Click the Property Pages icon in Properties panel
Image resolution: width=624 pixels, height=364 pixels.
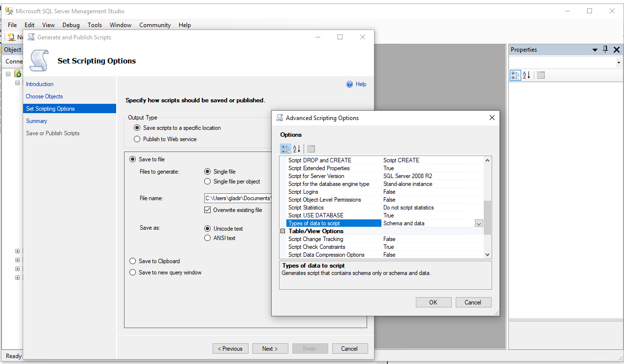[x=541, y=75]
